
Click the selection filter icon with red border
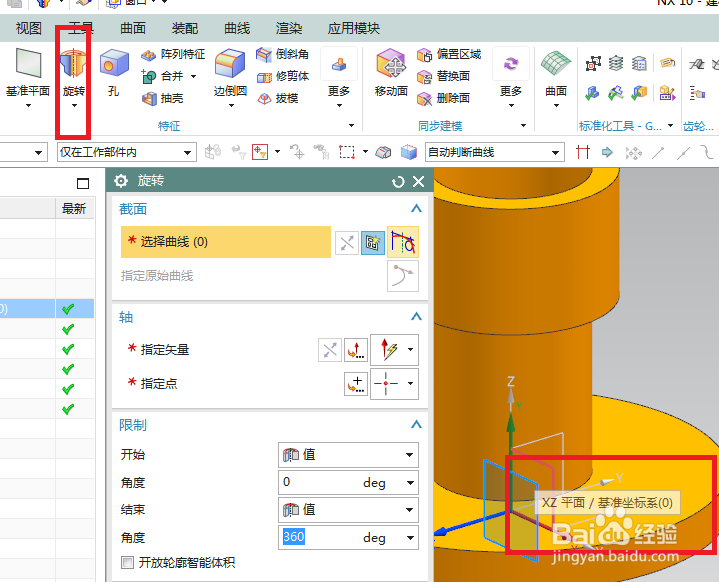260,152
